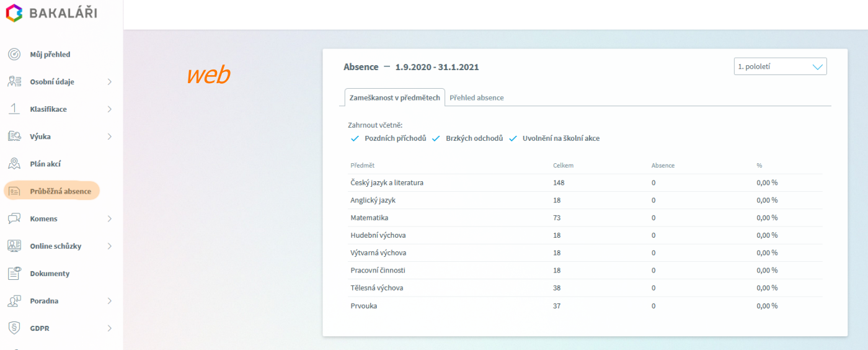
Task: Select the Český jazyk a literatura row
Action: click(x=586, y=183)
